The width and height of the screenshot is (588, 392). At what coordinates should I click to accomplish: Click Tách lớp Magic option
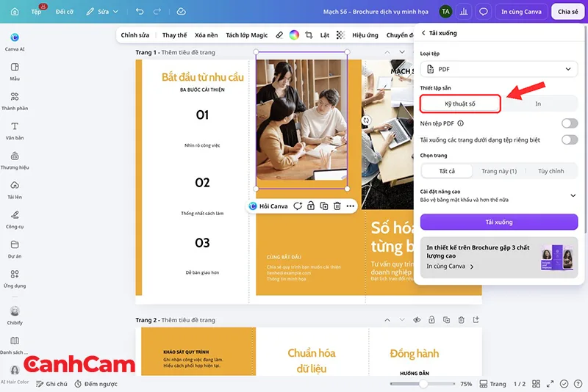pos(247,35)
